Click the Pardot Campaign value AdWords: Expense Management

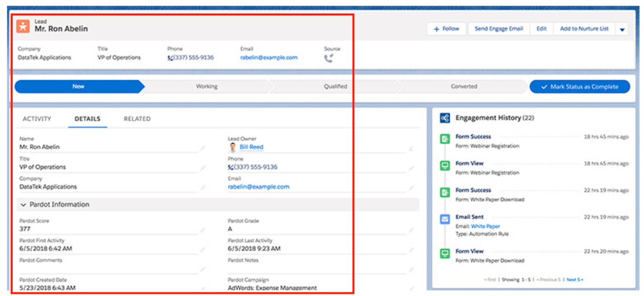[272, 288]
